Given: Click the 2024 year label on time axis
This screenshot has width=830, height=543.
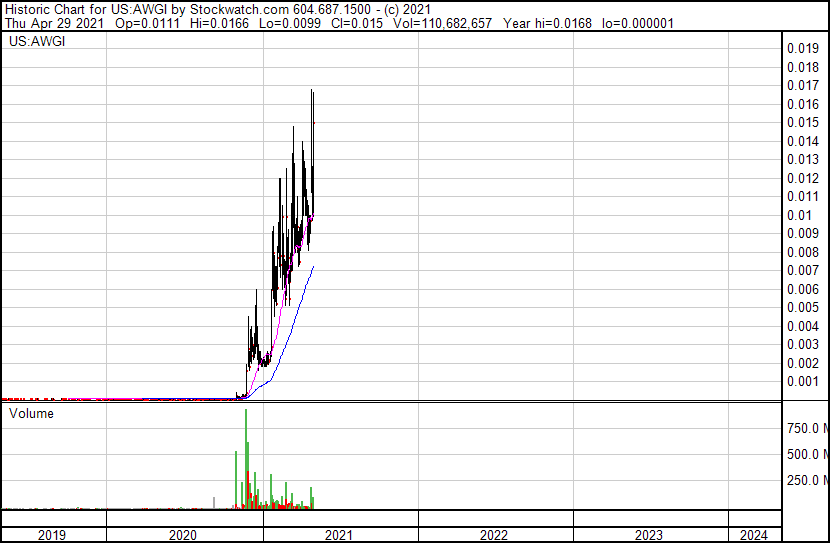Looking at the screenshot, I should (754, 535).
